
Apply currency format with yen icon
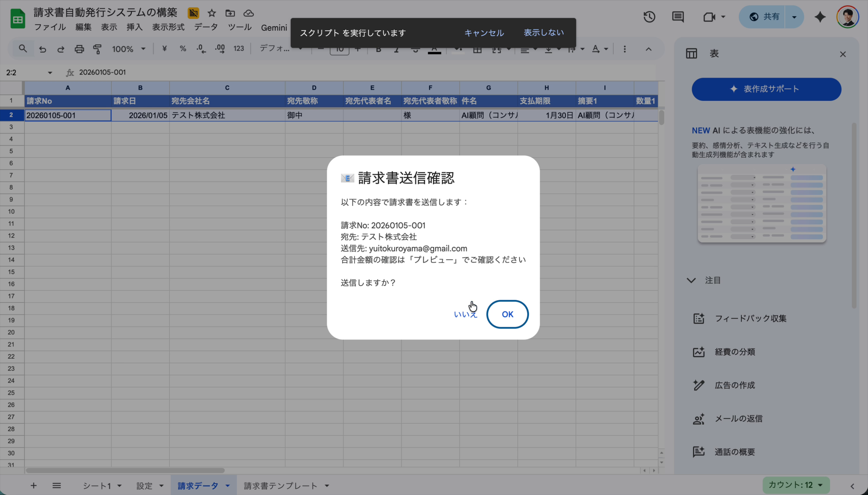[165, 49]
